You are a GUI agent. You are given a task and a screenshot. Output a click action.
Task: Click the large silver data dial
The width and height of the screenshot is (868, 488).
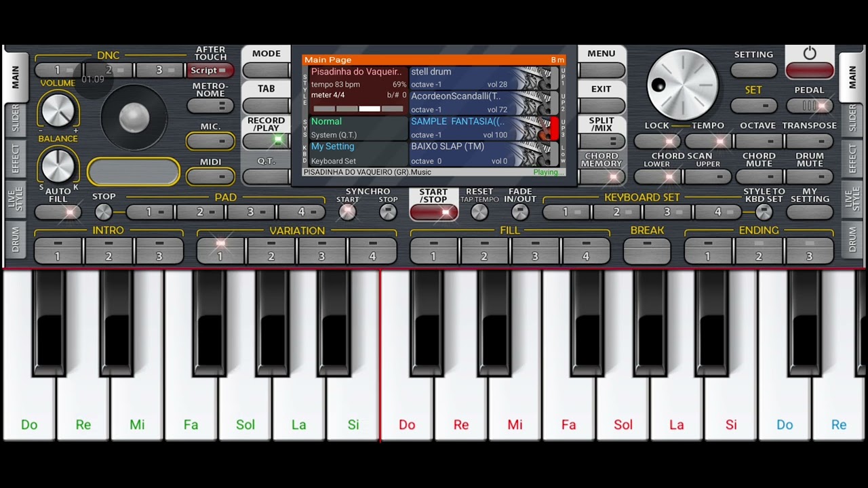[682, 85]
